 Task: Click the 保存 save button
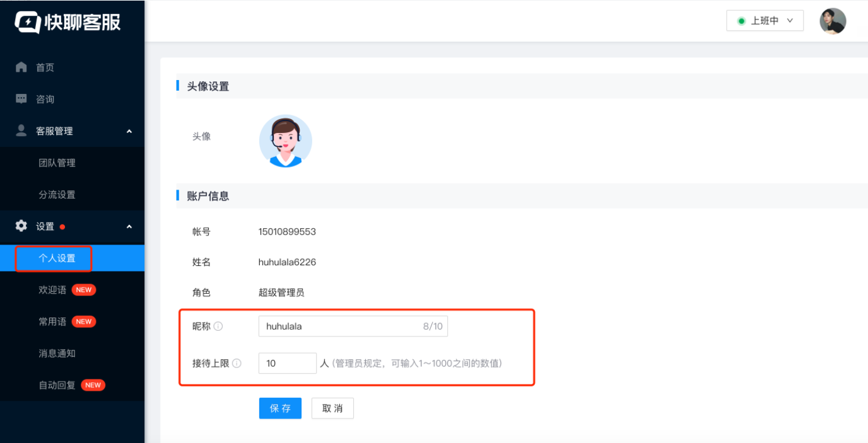(x=279, y=408)
